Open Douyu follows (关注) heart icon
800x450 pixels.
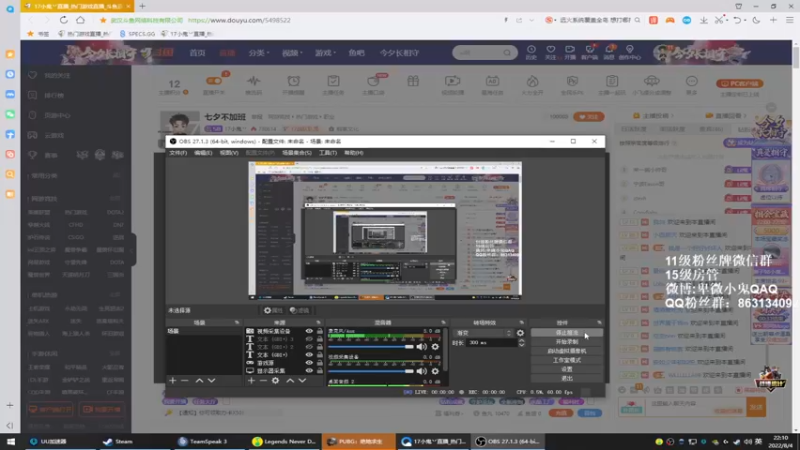coord(551,52)
